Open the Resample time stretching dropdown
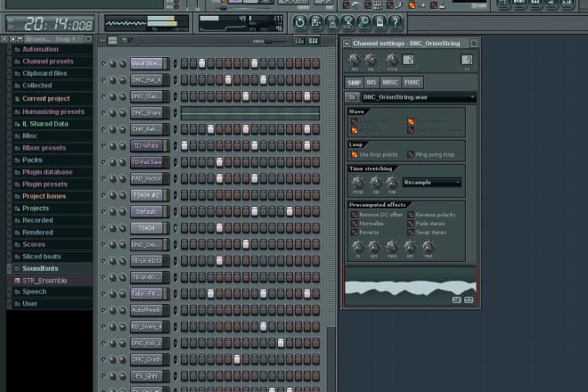Image resolution: width=588 pixels, height=392 pixels. 431,183
